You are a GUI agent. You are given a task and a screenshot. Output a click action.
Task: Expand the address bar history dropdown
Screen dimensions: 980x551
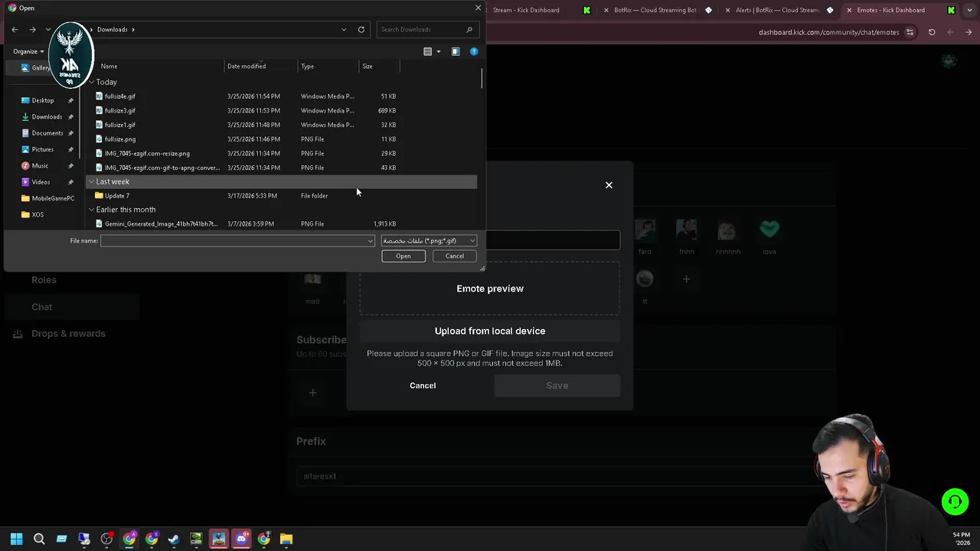click(344, 29)
